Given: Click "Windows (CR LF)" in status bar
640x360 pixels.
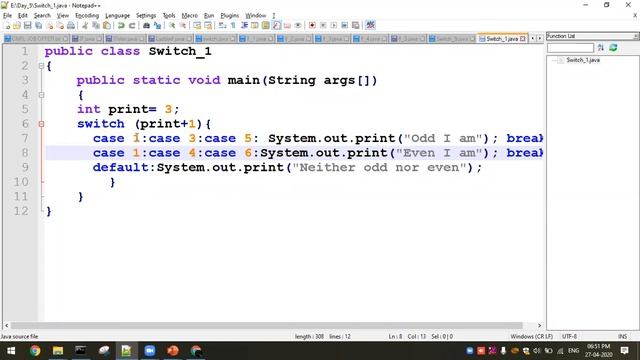Looking at the screenshot, I should click(531, 336).
